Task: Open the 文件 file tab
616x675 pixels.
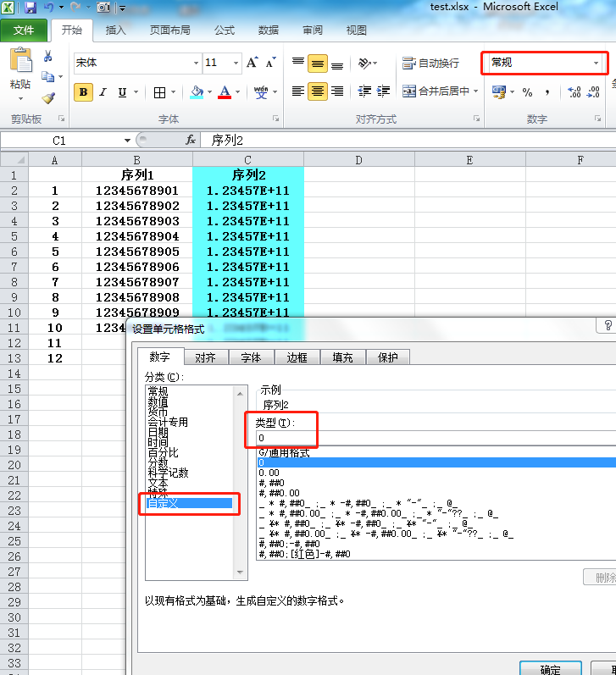Action: (24, 30)
